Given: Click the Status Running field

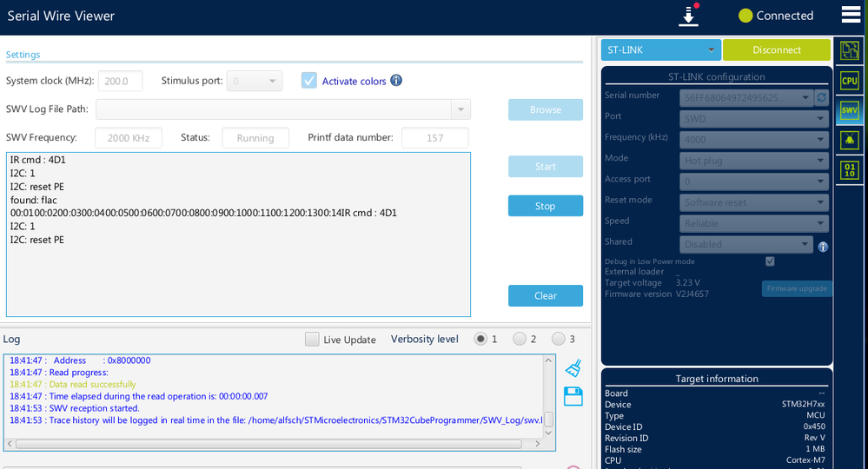Looking at the screenshot, I should (x=255, y=138).
